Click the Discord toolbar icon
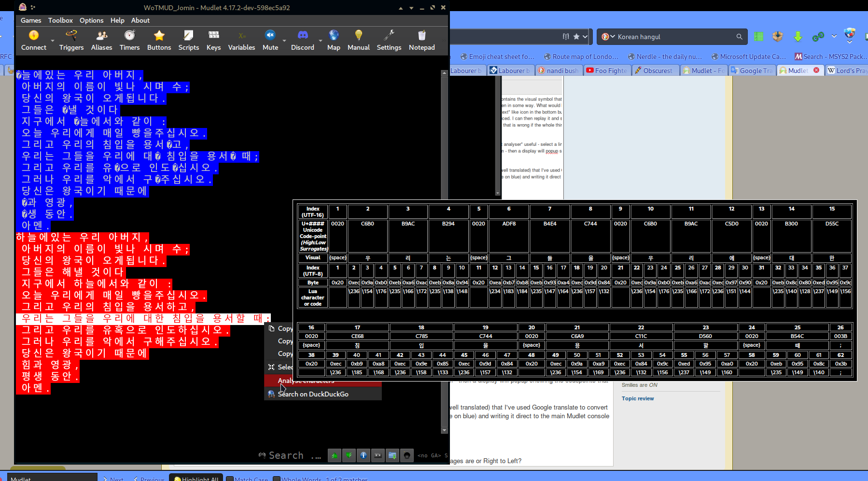This screenshot has height=481, width=868. 303,35
